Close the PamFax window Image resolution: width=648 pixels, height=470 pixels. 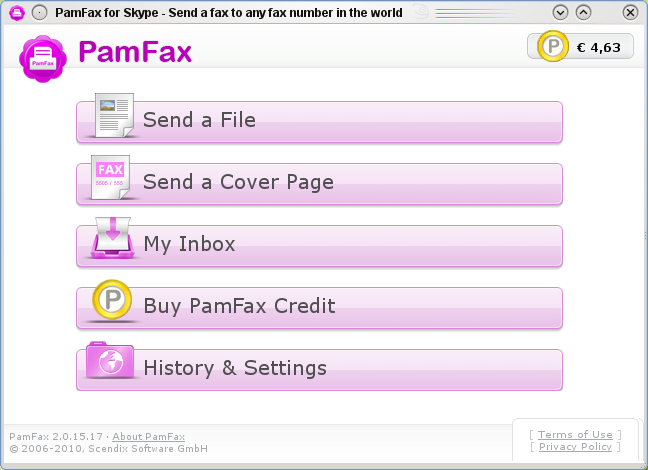(x=630, y=12)
